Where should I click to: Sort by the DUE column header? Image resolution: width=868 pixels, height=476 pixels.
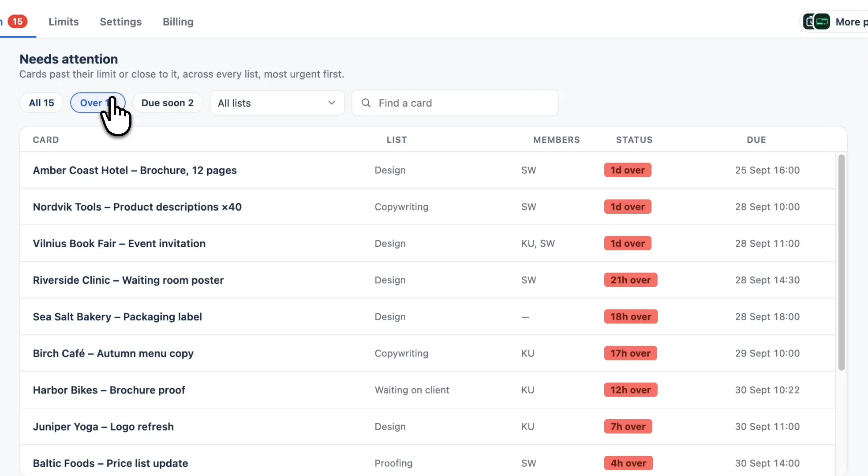click(x=756, y=140)
